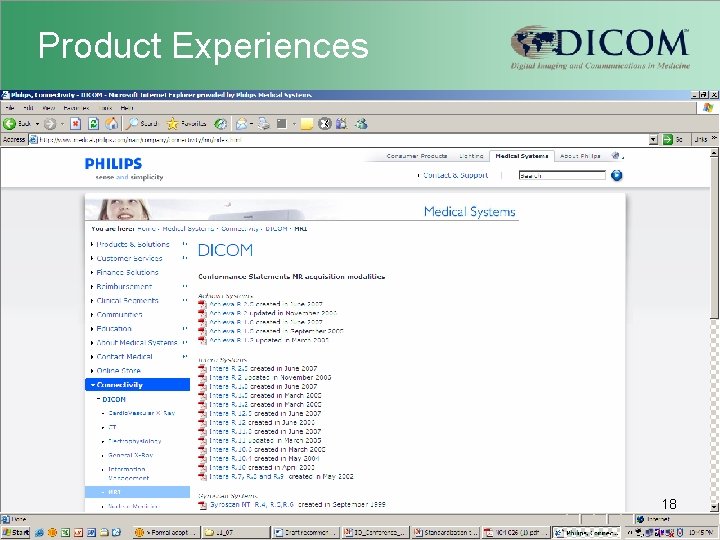Collapse the DICOM sidebar subsection
Image resolution: width=720 pixels, height=540 pixels.
(x=98, y=399)
